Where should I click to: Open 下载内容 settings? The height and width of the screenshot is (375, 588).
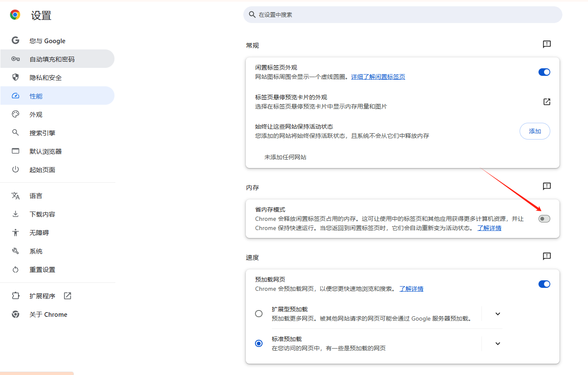[x=57, y=214]
